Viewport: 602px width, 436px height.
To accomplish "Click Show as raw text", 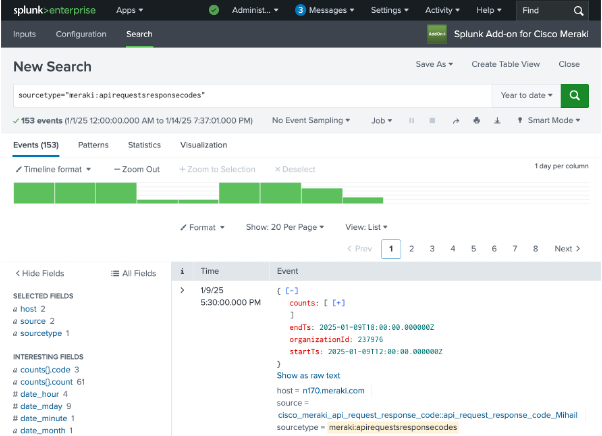I will coord(308,376).
